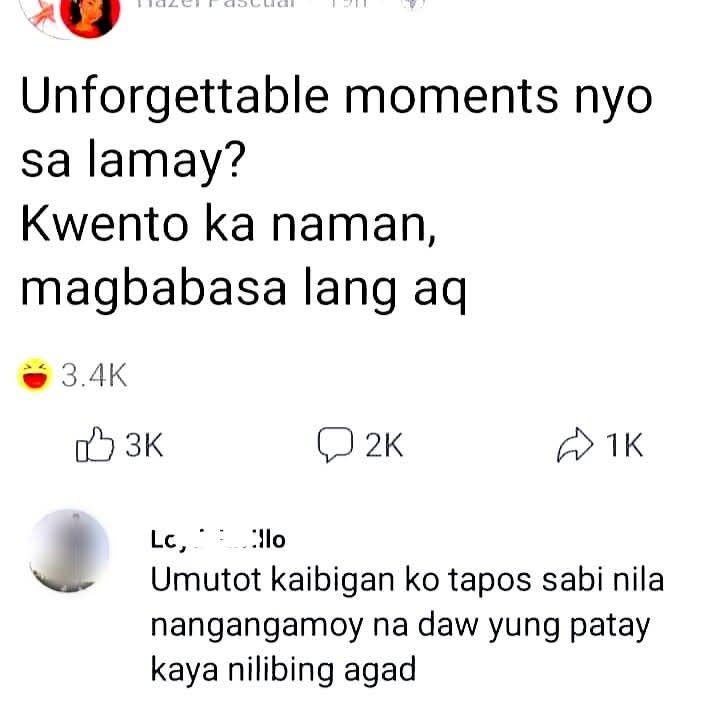
Task: Open the group avatar behind profile picture
Action: pos(39,18)
